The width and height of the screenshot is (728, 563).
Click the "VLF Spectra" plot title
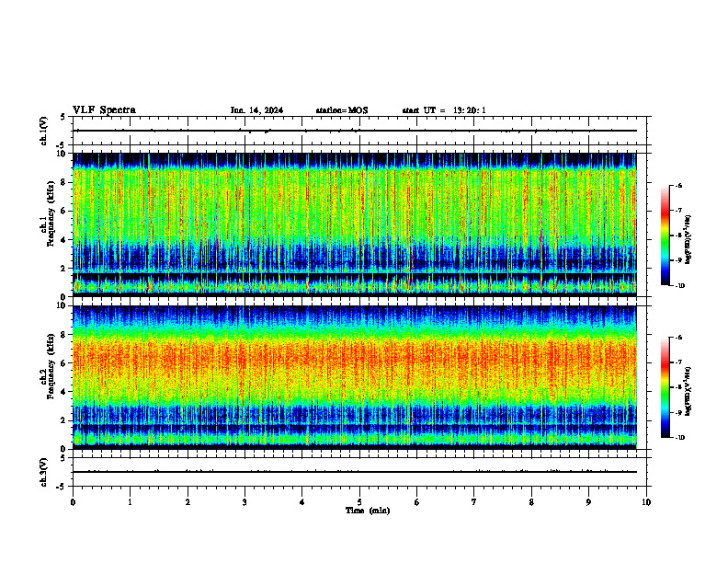pyautogui.click(x=104, y=110)
